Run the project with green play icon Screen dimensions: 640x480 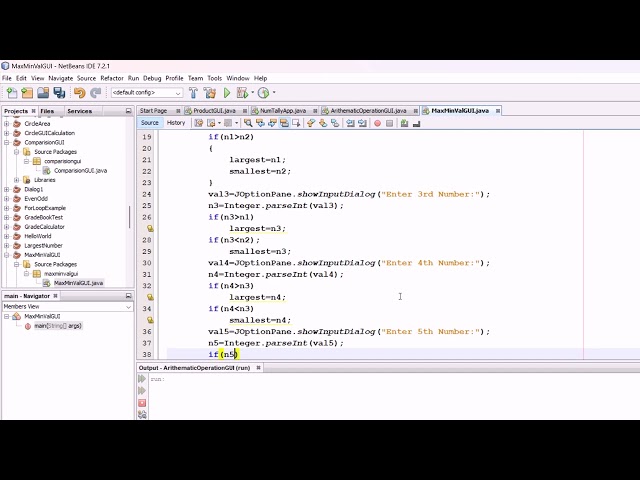(x=227, y=93)
